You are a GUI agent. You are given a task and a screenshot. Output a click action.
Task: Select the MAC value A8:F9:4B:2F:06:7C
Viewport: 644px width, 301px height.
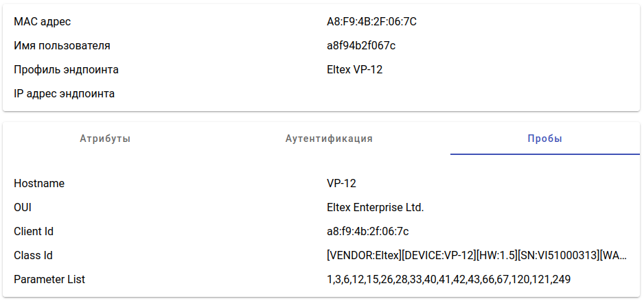(371, 22)
